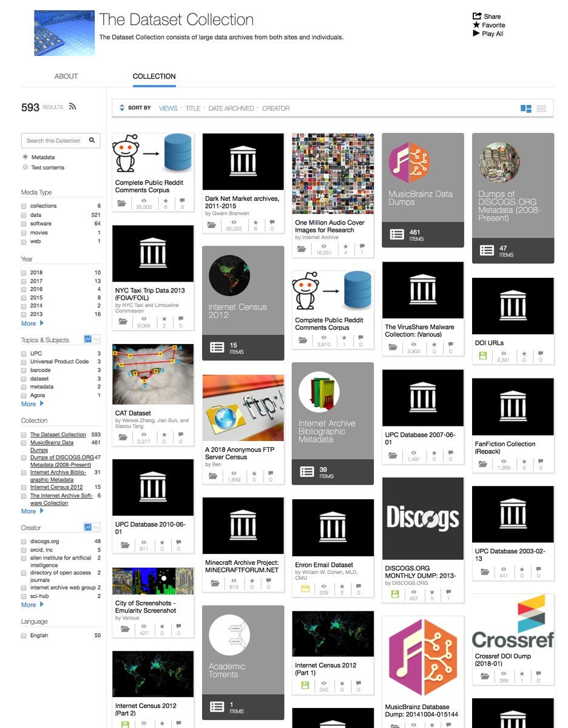This screenshot has height=728, width=568.
Task: Open One Million Audio Cover Images thumbnail
Action: coord(333,174)
